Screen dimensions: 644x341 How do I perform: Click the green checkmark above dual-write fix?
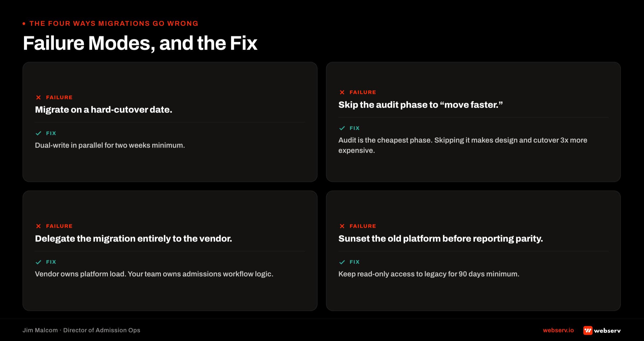click(x=39, y=133)
